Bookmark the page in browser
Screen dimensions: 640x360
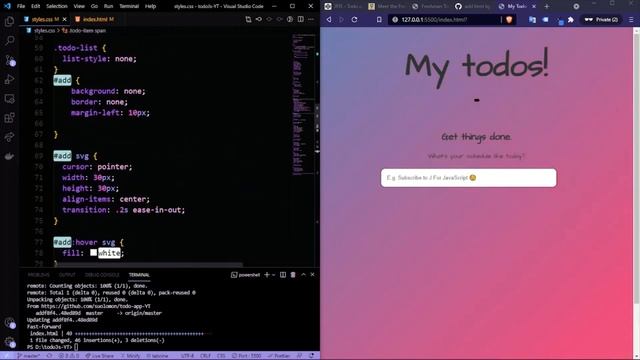(x=379, y=20)
